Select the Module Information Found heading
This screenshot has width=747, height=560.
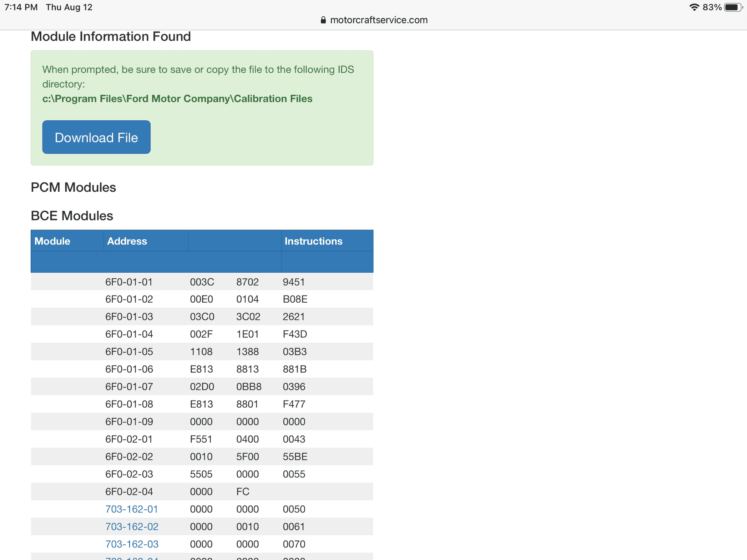coord(111,37)
